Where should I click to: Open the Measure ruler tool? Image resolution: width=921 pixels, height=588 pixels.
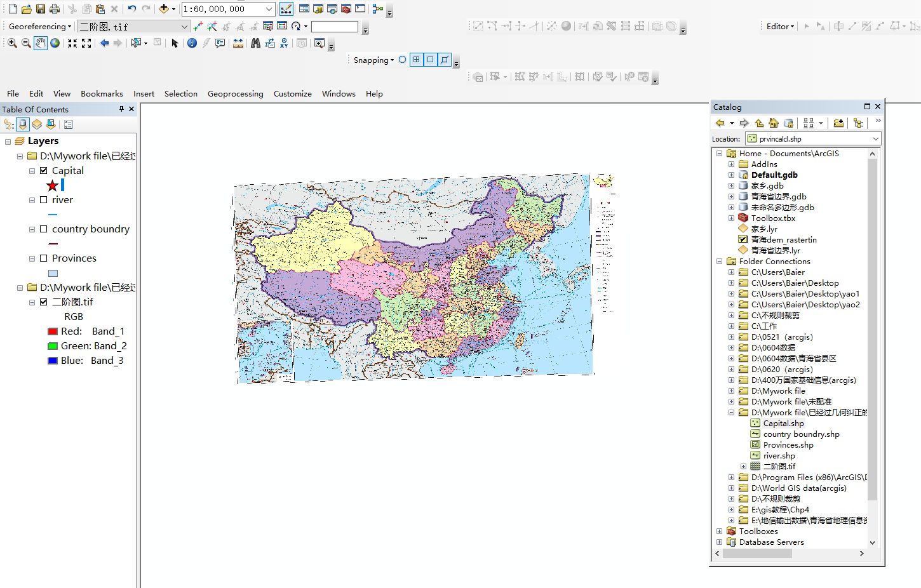[238, 43]
